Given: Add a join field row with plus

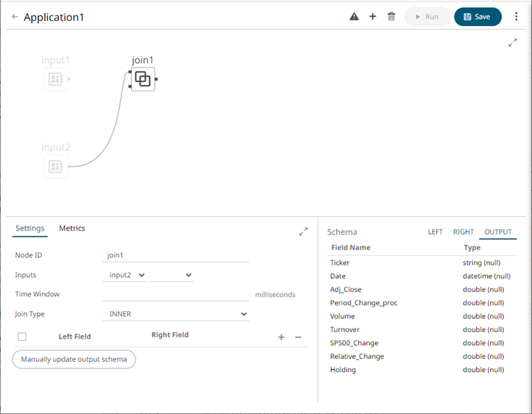Looking at the screenshot, I should 281,337.
